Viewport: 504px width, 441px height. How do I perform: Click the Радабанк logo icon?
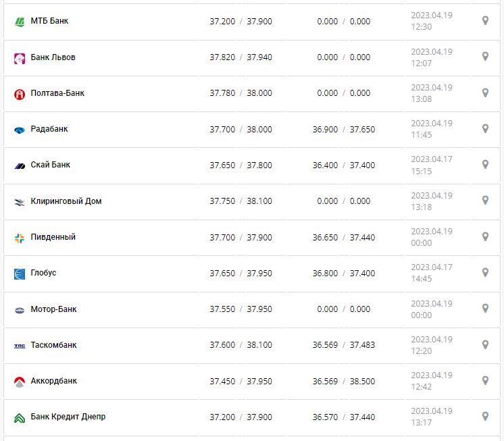pos(20,130)
